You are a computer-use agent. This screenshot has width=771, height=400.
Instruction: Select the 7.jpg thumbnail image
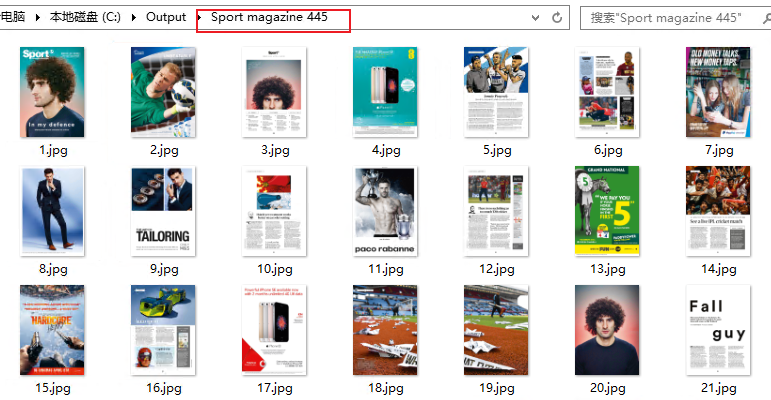click(x=718, y=92)
